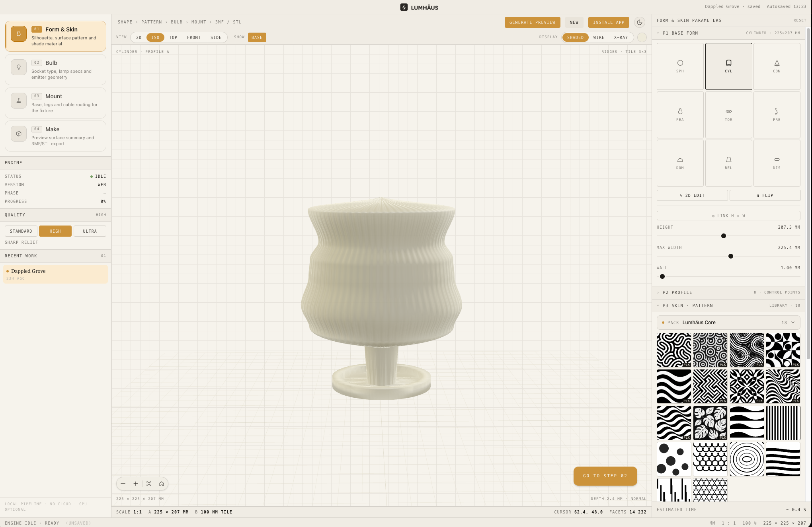812x527 pixels.
Task: Pick the fish scales pattern thumbnail
Action: [x=710, y=459]
